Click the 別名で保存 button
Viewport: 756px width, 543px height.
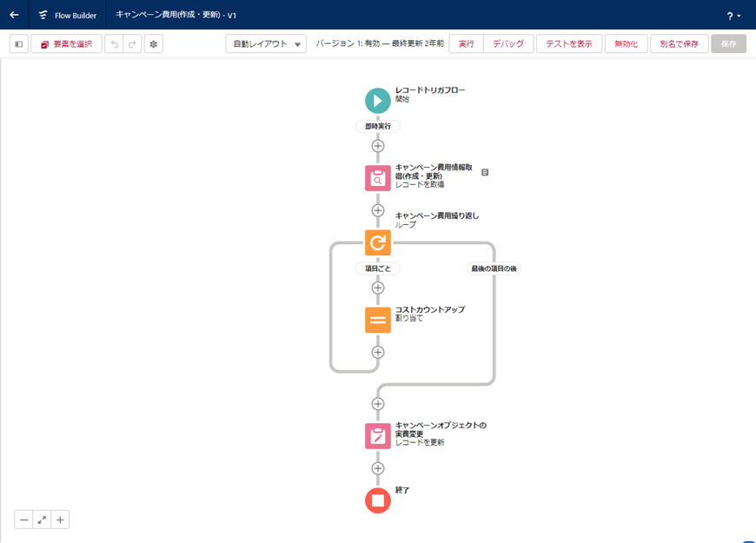(679, 44)
